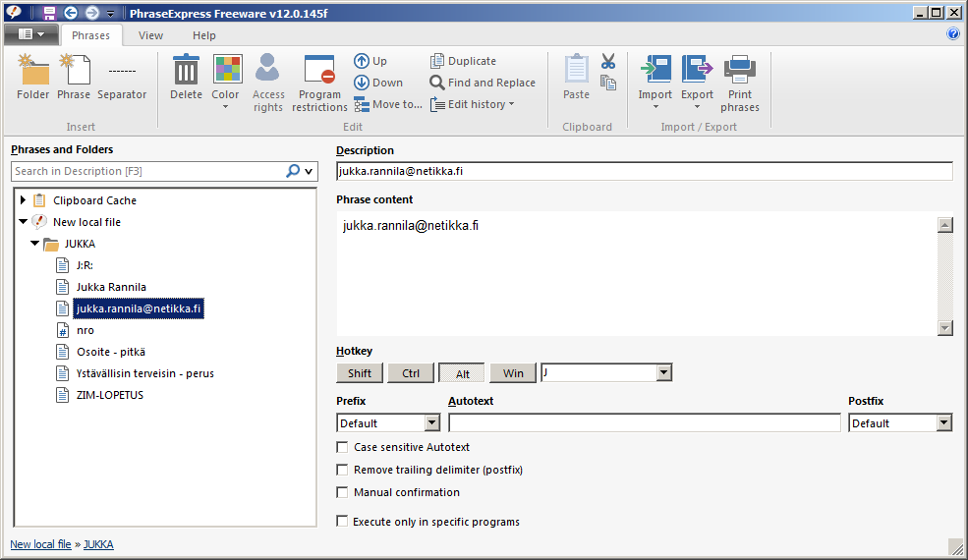This screenshot has height=560, width=968.
Task: Go back with title bar arrow
Action: pos(71,13)
